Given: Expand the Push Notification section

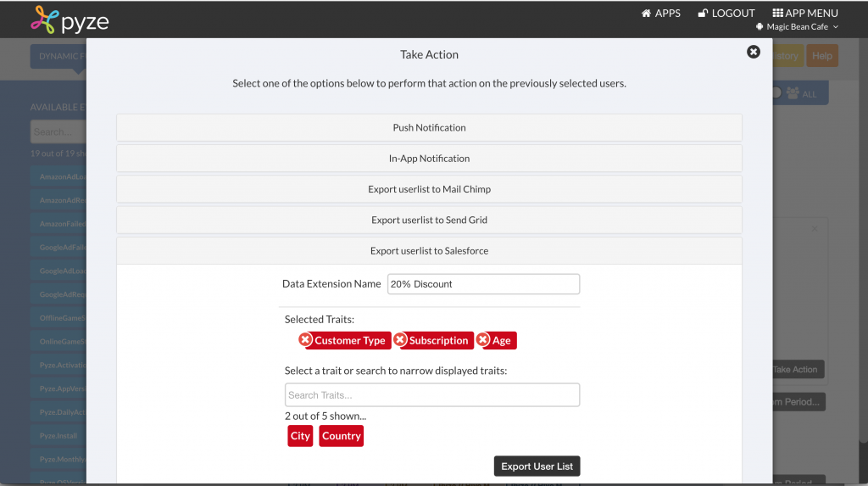Looking at the screenshot, I should 429,127.
